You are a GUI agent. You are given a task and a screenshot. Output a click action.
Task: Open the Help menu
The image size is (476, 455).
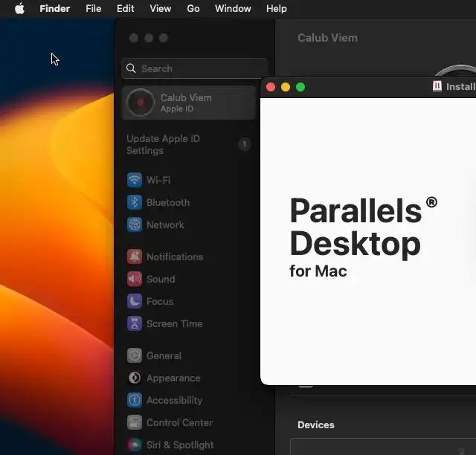pyautogui.click(x=276, y=8)
